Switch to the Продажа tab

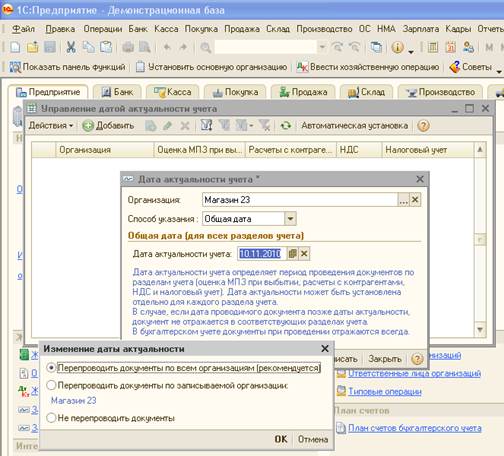[x=303, y=92]
